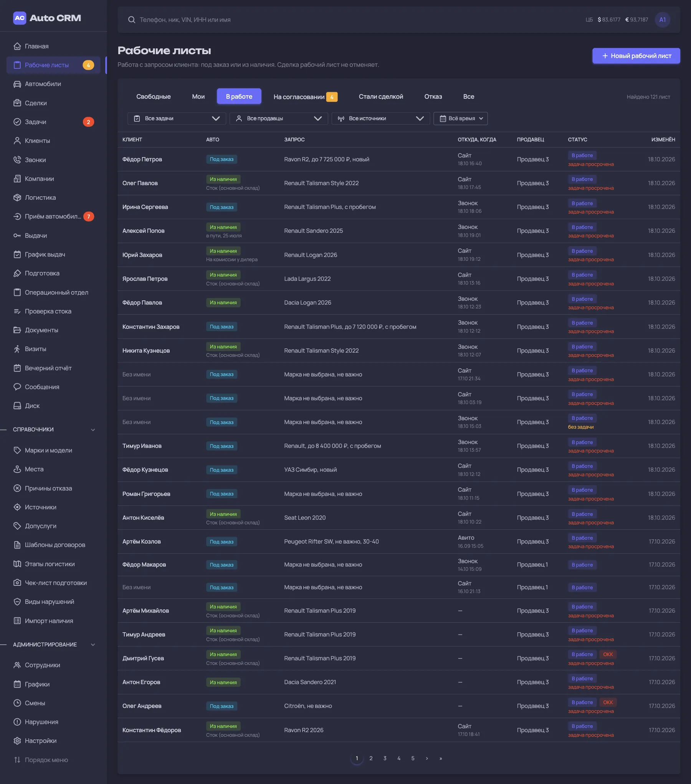This screenshot has height=784, width=691.
Task: Go to page 5 of results
Action: 413,758
